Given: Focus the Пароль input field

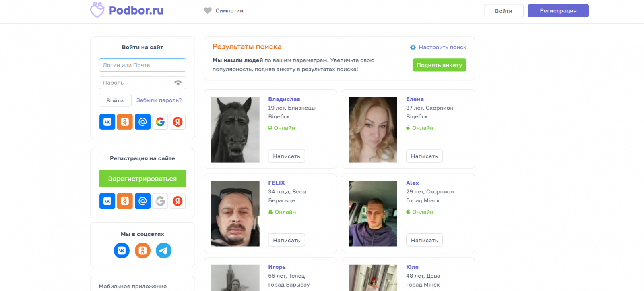Looking at the screenshot, I should 142,83.
